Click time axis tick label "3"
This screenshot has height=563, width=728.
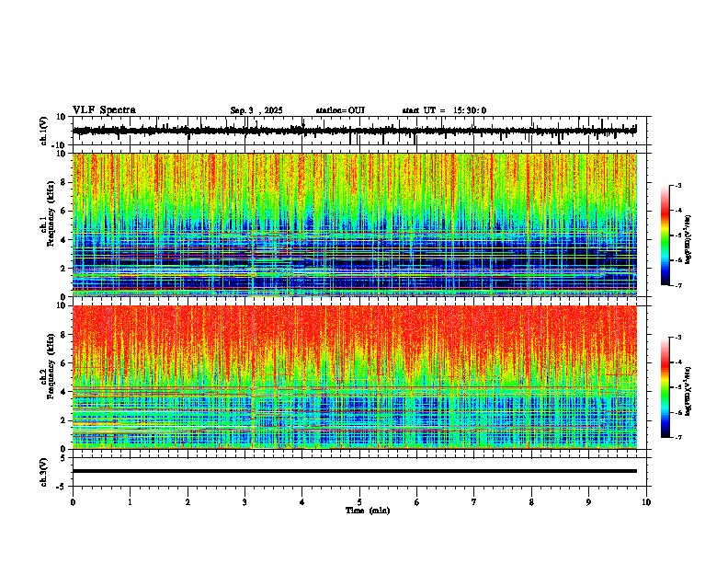245,502
